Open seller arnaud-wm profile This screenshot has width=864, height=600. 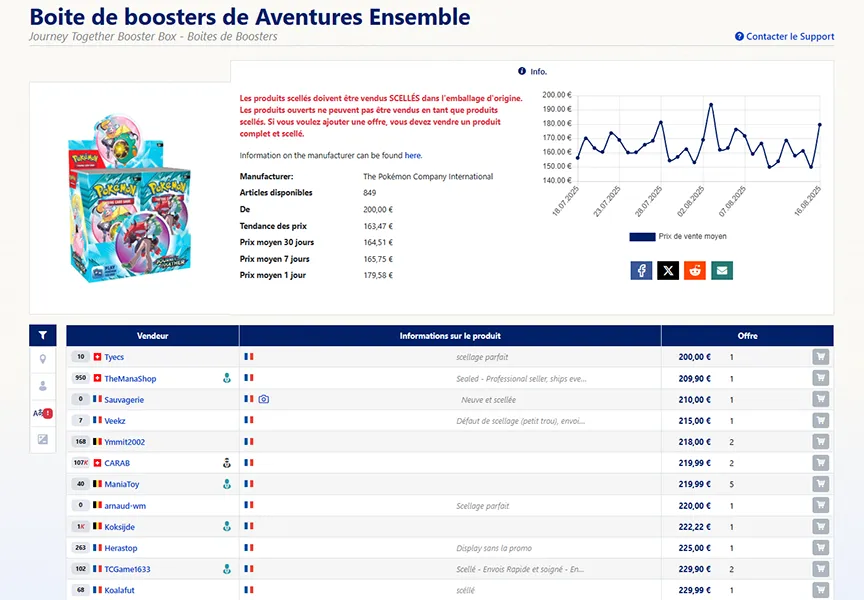(125, 506)
